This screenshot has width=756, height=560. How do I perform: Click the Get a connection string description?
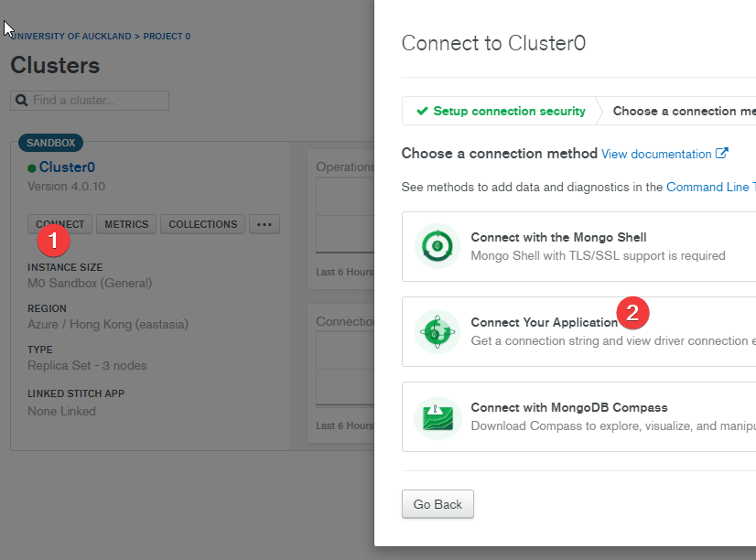pos(613,340)
